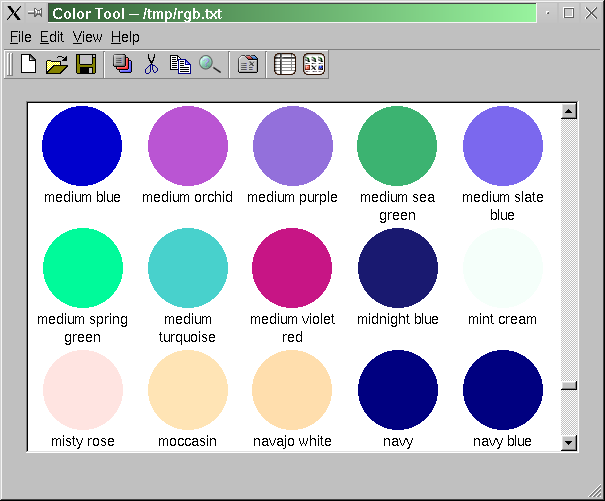Screen dimensions: 605x501
Task: Select the medium purple swatch
Action: [293, 146]
